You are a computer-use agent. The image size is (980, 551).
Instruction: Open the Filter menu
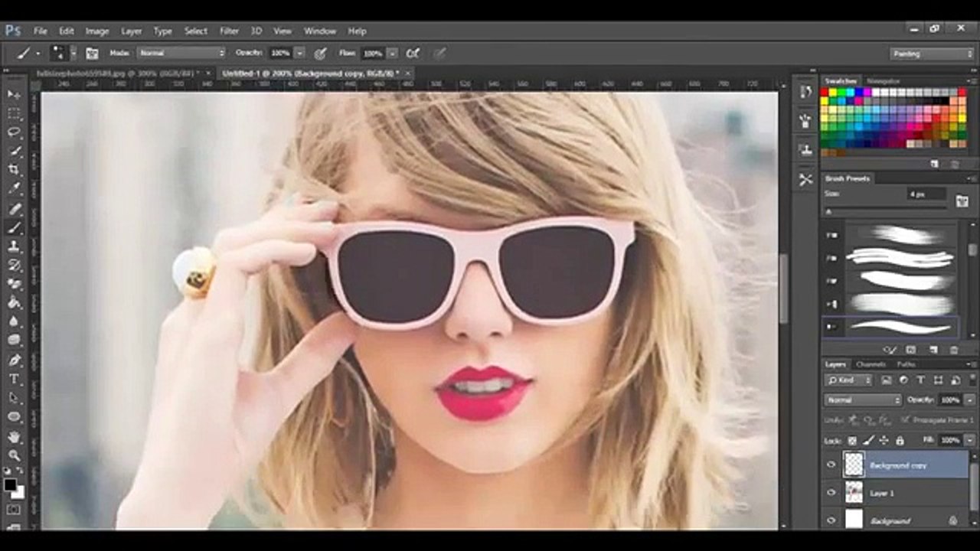[x=230, y=31]
